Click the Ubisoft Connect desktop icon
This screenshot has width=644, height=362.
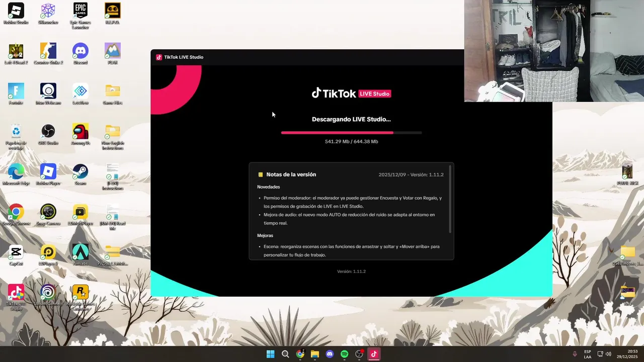click(48, 295)
